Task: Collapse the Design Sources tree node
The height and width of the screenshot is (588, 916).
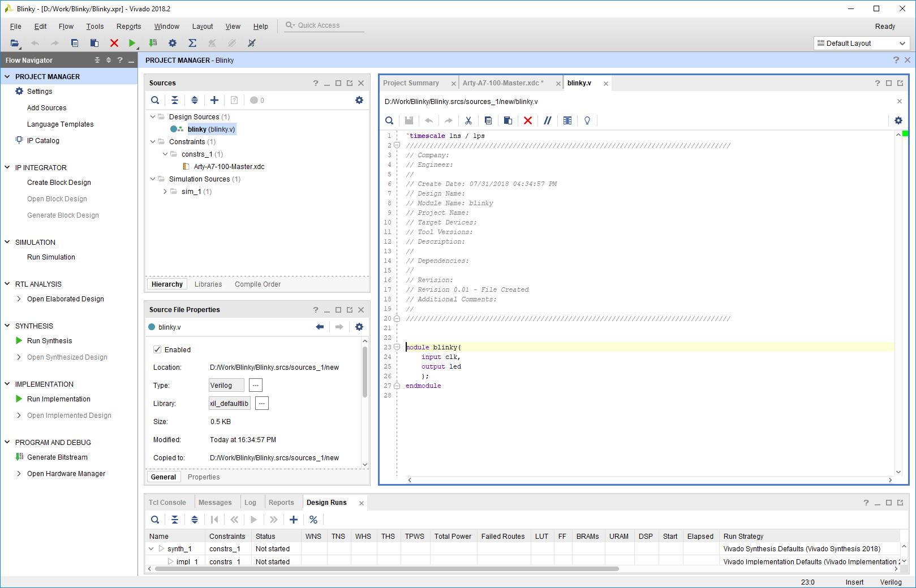Action: pyautogui.click(x=153, y=117)
